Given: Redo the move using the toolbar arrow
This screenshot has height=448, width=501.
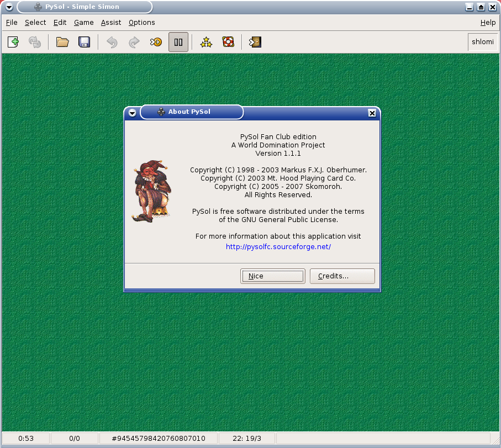Looking at the screenshot, I should pos(134,42).
